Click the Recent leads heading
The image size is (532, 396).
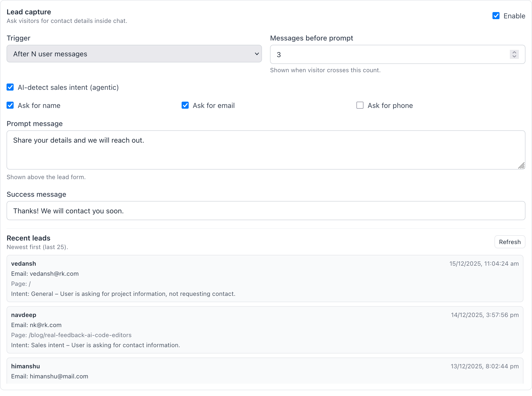(x=28, y=238)
